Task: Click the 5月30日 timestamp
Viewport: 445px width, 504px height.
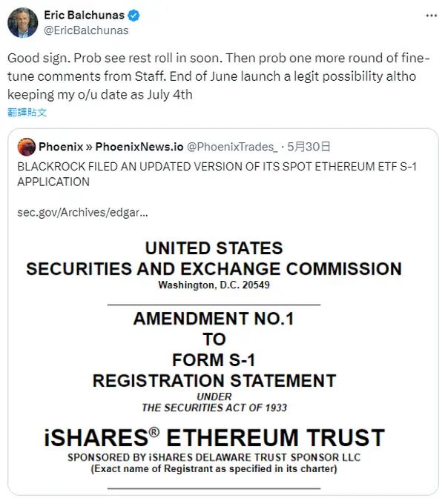Action: click(309, 147)
